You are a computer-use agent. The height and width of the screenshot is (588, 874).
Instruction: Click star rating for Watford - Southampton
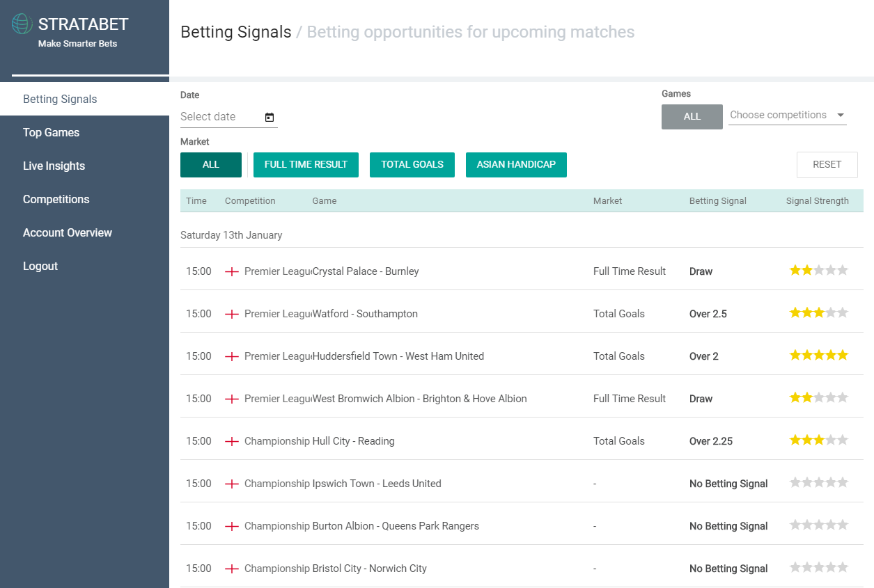[x=818, y=313]
